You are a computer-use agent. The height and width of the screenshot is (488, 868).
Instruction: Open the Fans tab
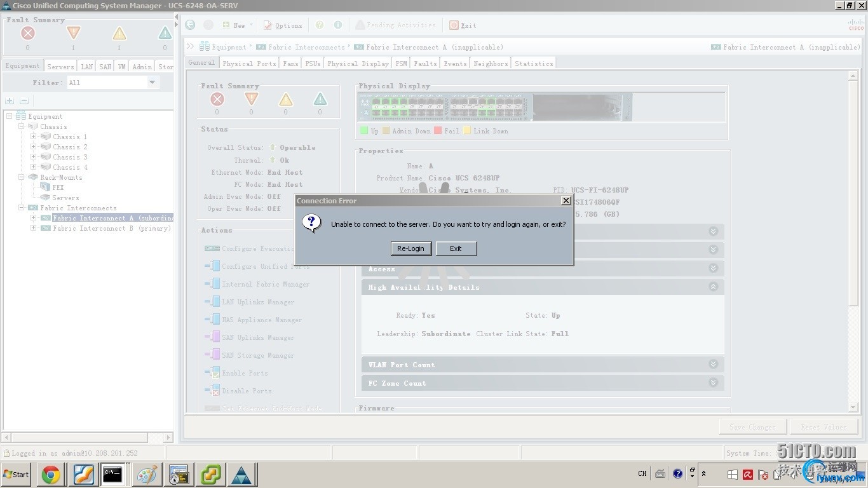290,64
